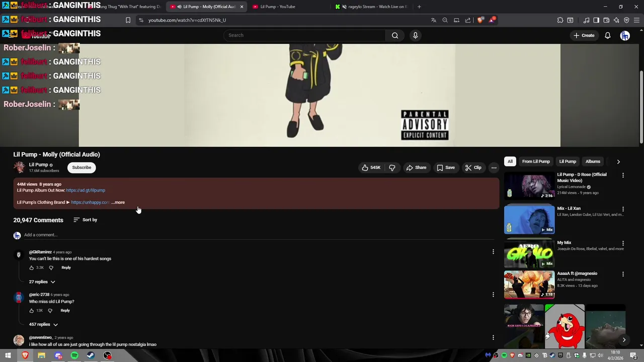Click the YouTube search magnifier button

tap(395, 35)
